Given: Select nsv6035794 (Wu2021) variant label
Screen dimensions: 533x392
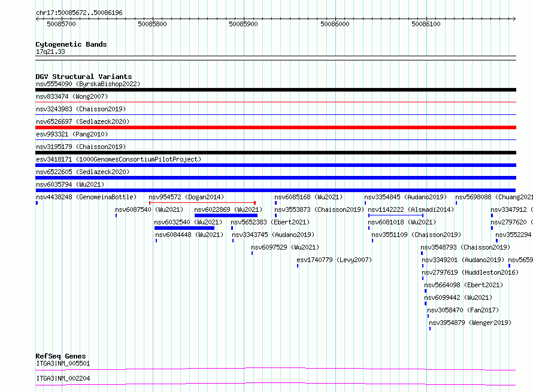Looking at the screenshot, I should pos(70,184).
